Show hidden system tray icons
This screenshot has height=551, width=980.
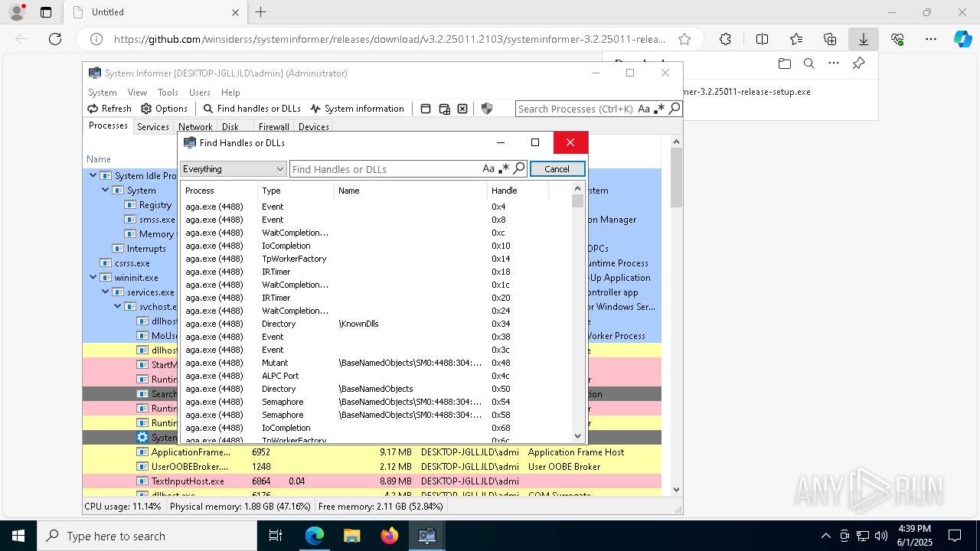pyautogui.click(x=825, y=536)
